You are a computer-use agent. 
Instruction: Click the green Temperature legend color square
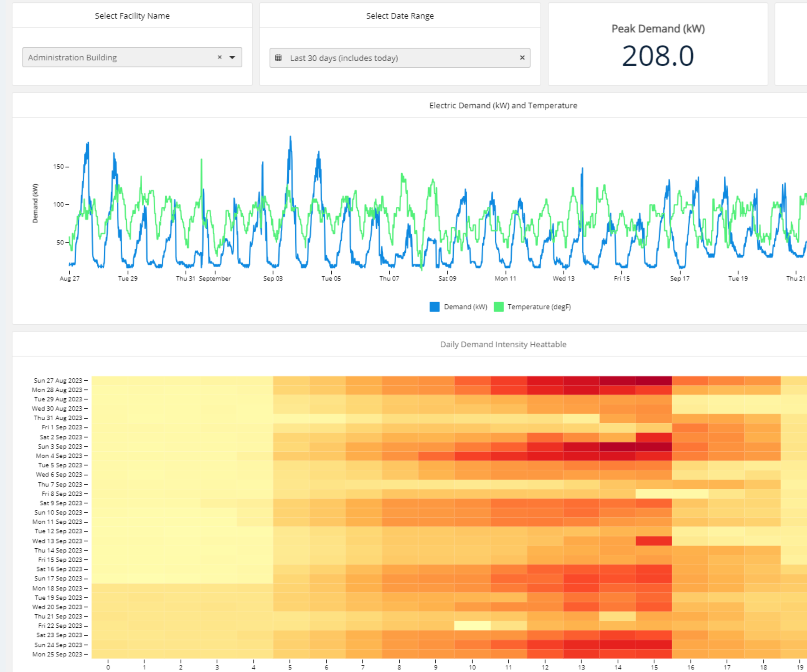coord(499,307)
